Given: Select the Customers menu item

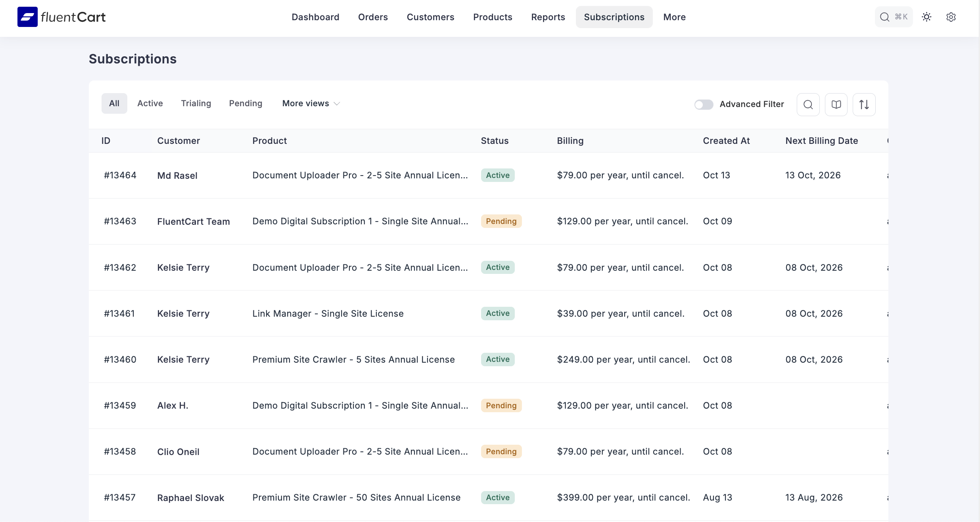Looking at the screenshot, I should (430, 17).
